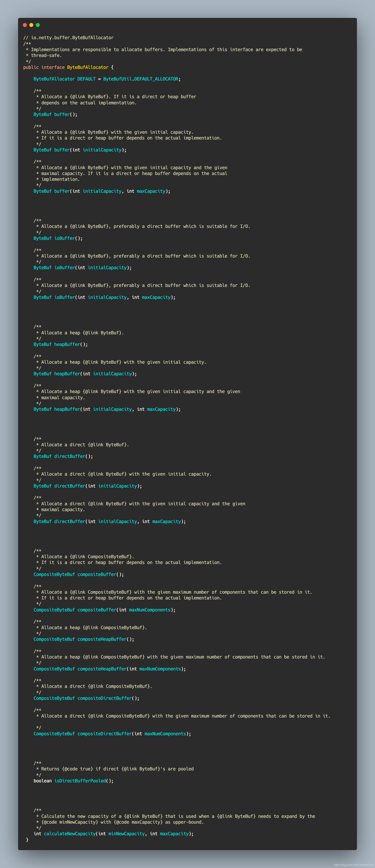Click the no-argument compositeDirectBuffer() method name

tap(105, 698)
